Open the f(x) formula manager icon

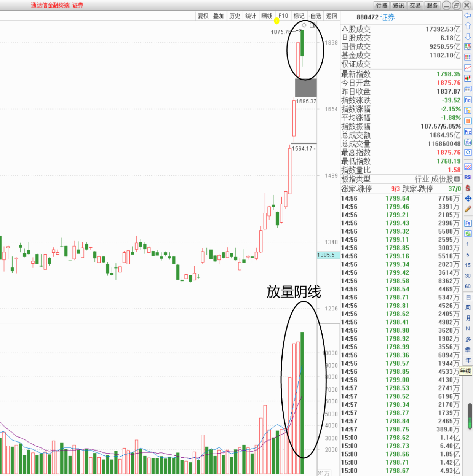pyautogui.click(x=468, y=142)
